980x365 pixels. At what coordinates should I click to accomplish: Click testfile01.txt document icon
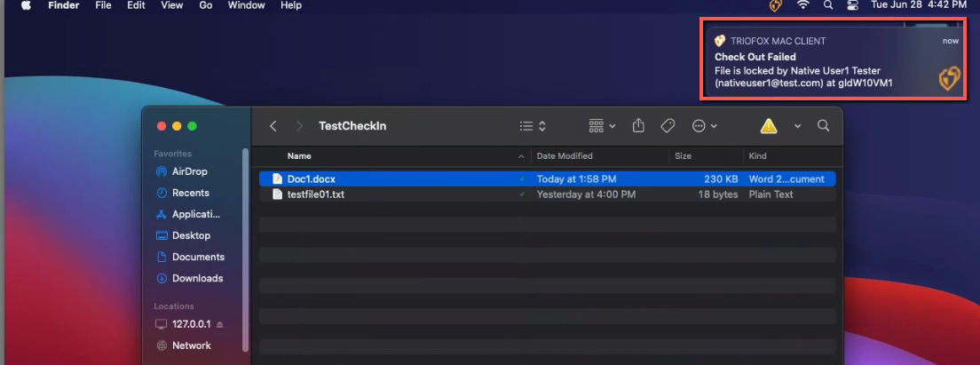[278, 194]
